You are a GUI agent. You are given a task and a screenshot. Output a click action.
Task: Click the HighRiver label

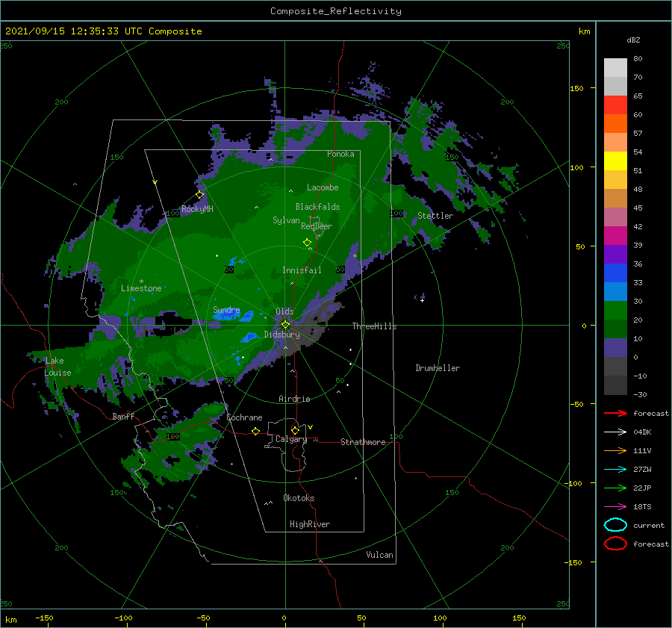[x=309, y=524]
